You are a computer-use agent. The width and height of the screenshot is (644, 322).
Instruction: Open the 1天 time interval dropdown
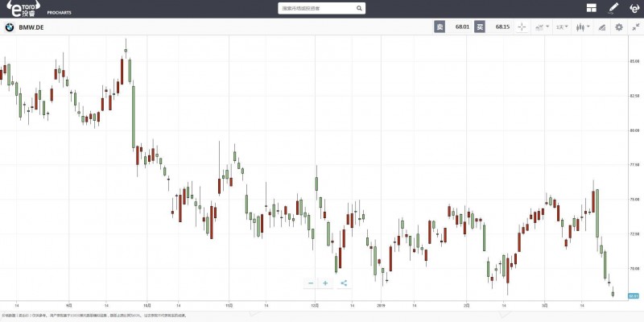tap(562, 27)
